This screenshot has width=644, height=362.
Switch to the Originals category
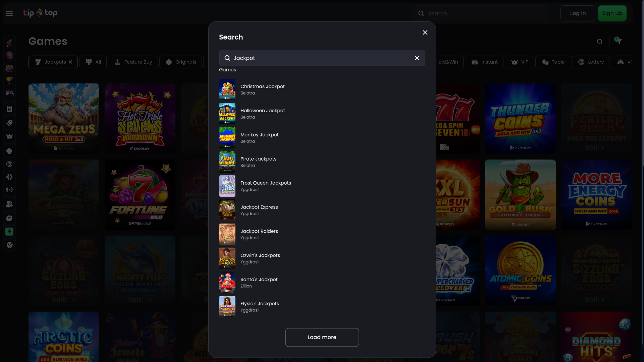180,62
